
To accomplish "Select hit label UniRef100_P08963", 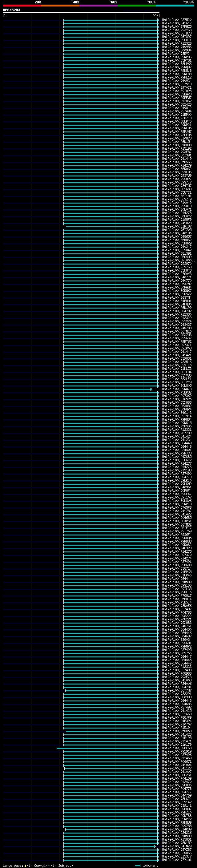I will (176, 674).
